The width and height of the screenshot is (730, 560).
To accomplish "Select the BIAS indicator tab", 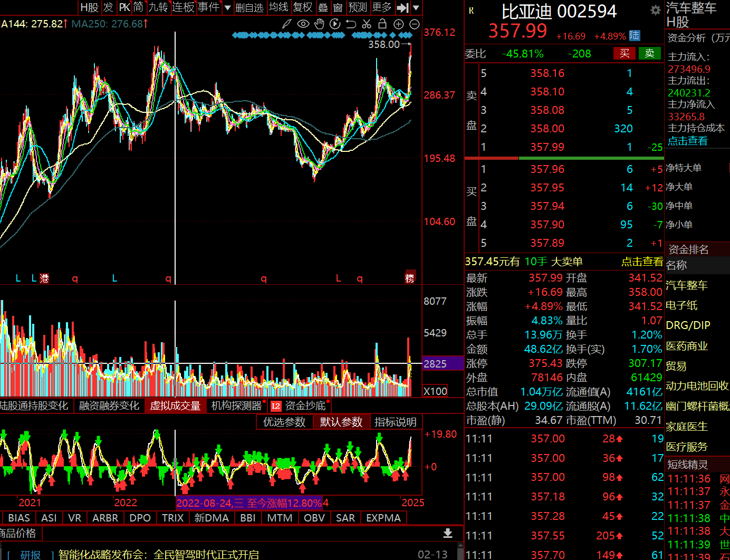I will pyautogui.click(x=19, y=518).
